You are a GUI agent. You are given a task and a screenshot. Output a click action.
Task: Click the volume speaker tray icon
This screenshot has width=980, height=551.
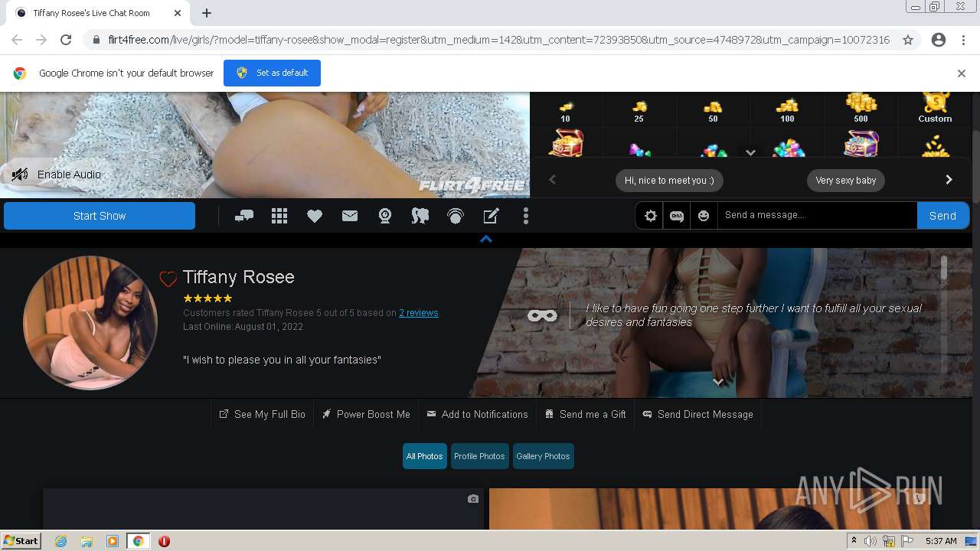coord(871,541)
